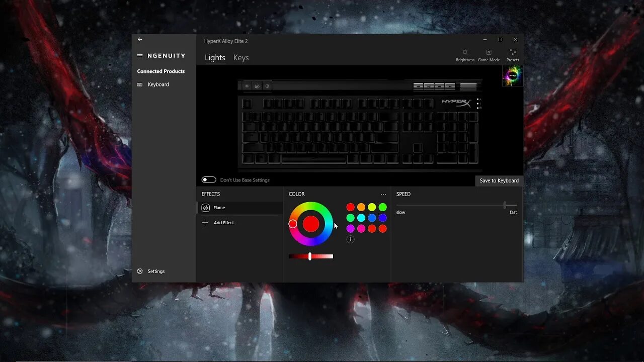
Task: Switch to the Lights tab
Action: (x=215, y=58)
